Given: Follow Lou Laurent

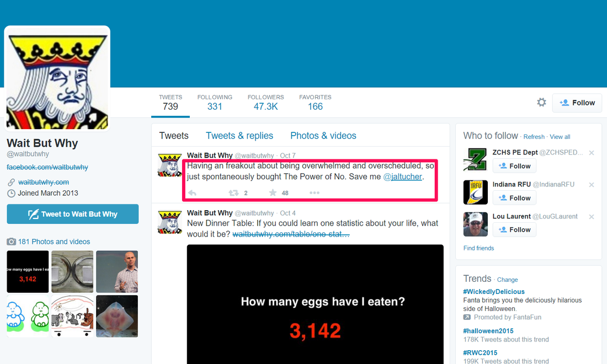Looking at the screenshot, I should [514, 230].
